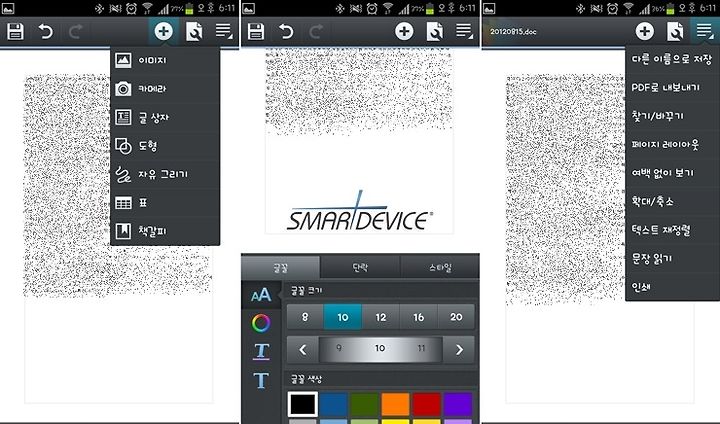Select 도형 to insert a shape

(165, 146)
